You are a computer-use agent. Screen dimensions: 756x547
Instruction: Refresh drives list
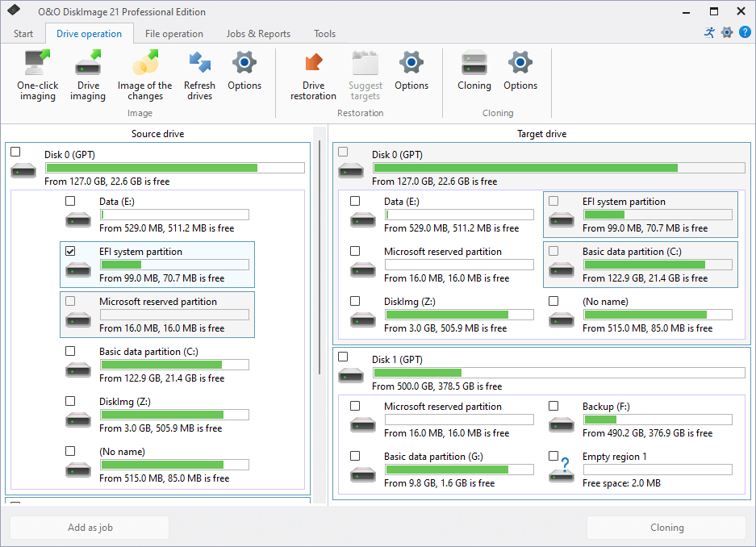point(199,76)
